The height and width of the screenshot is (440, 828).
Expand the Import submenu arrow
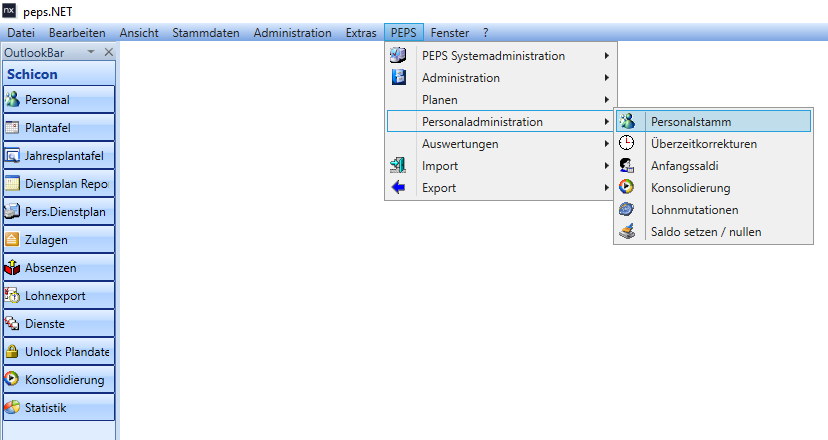607,166
